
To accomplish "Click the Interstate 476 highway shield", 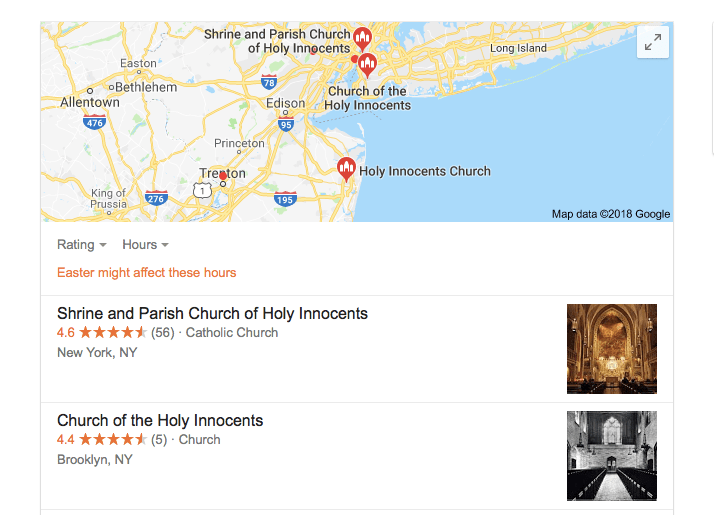I will (95, 123).
